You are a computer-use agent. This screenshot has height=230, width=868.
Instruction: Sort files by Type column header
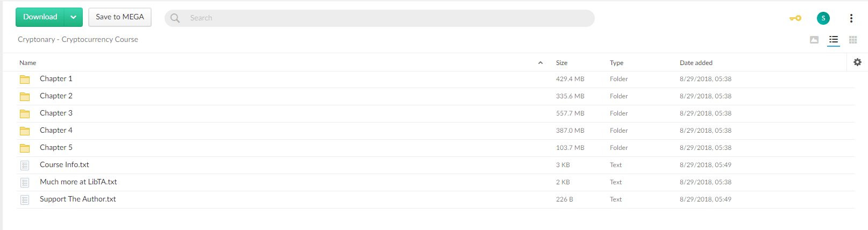pos(616,63)
